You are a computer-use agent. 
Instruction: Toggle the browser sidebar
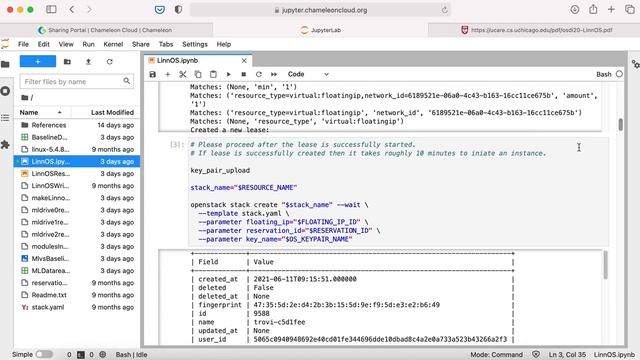click(51, 9)
